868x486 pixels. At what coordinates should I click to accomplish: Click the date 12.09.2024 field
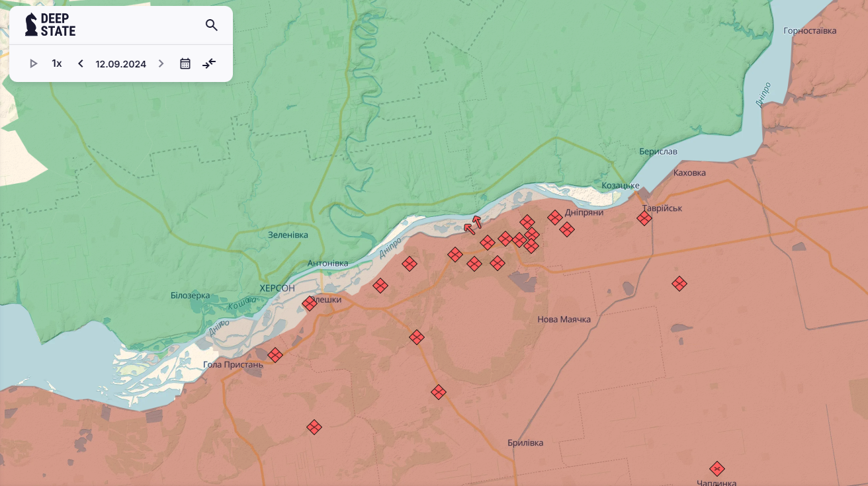[x=120, y=64]
